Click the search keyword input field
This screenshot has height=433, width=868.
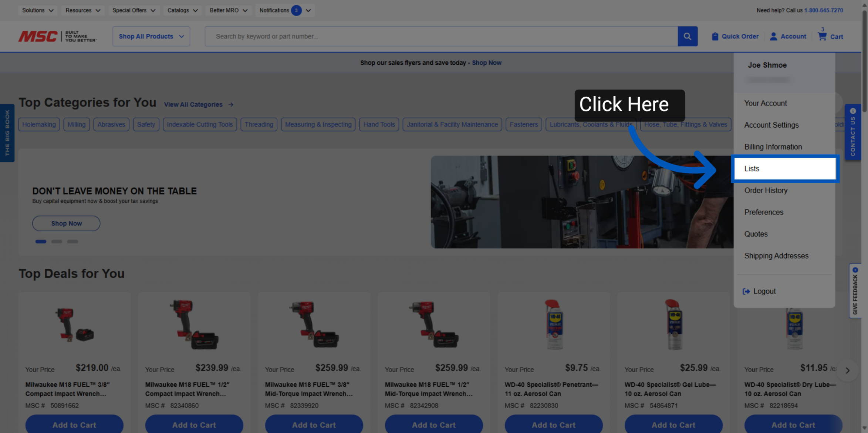[x=441, y=36]
